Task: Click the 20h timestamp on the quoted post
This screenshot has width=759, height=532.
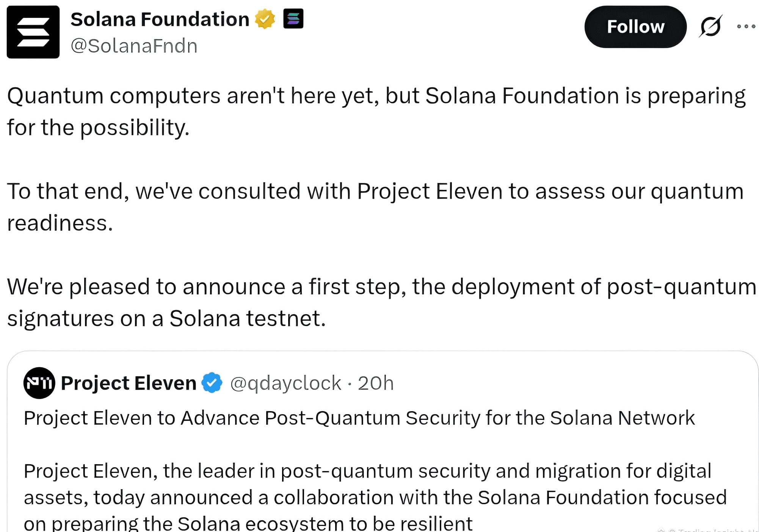Action: click(x=376, y=383)
